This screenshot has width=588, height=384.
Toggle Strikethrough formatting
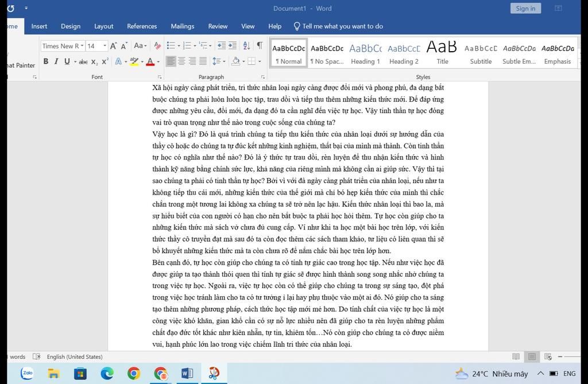pyautogui.click(x=83, y=61)
